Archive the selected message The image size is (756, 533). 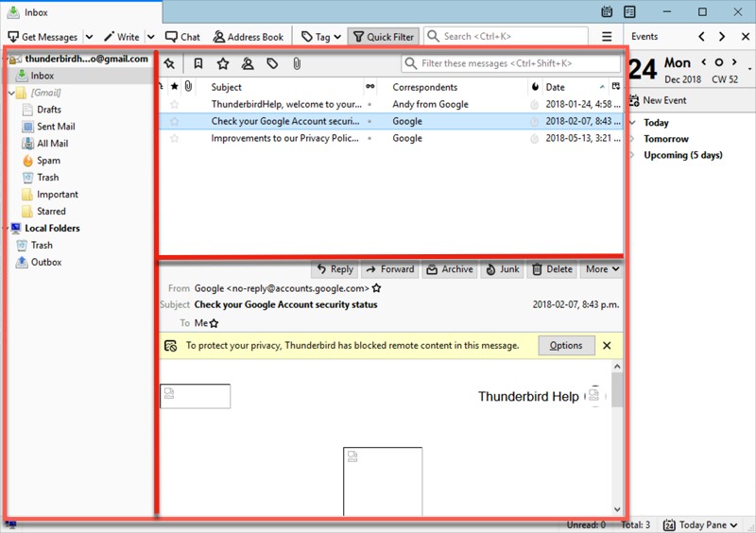coord(450,269)
